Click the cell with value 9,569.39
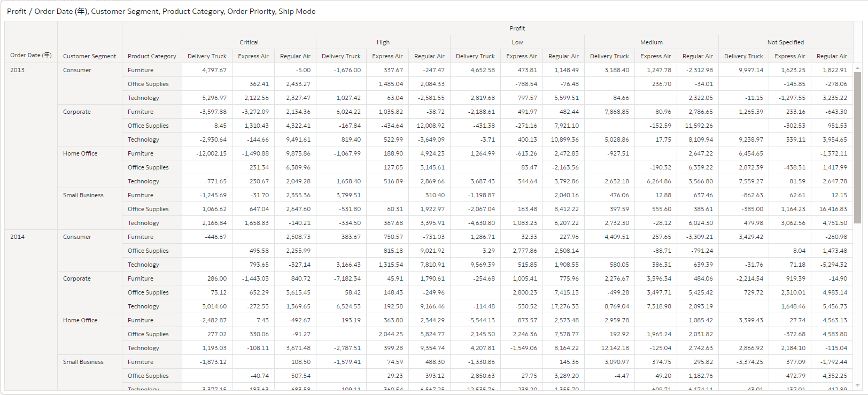 pyautogui.click(x=475, y=265)
